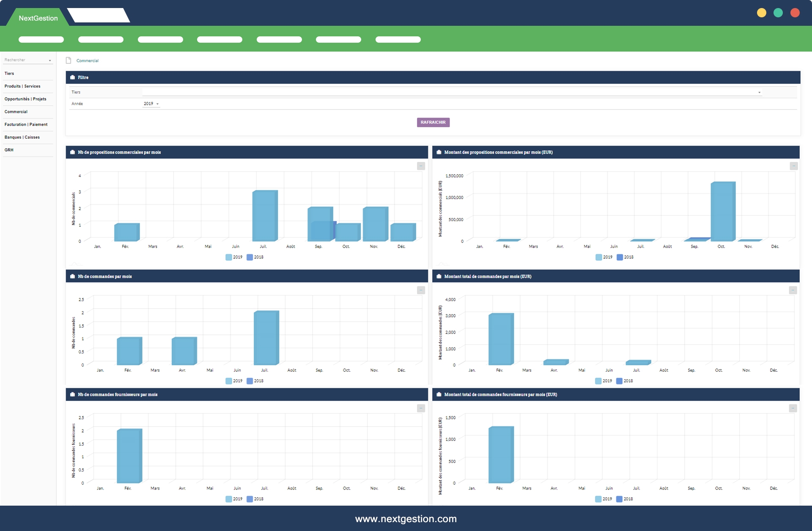Expand the Rechercher sidebar dropdown
Image resolution: width=812 pixels, height=531 pixels.
(x=50, y=60)
